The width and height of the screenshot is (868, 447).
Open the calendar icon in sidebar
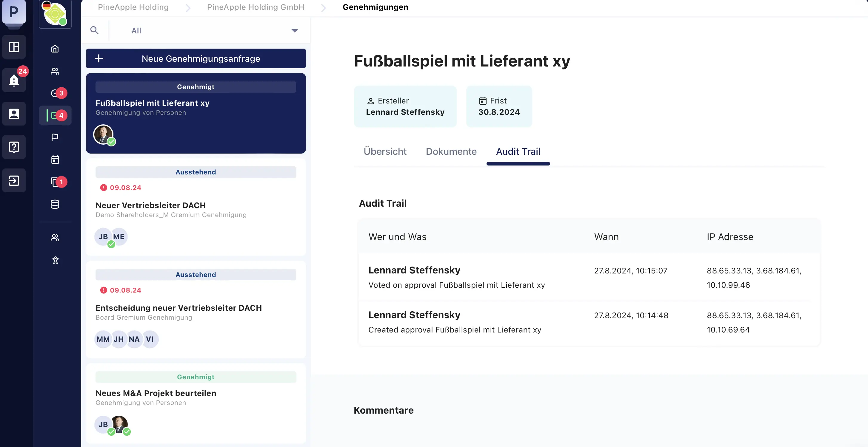(55, 160)
